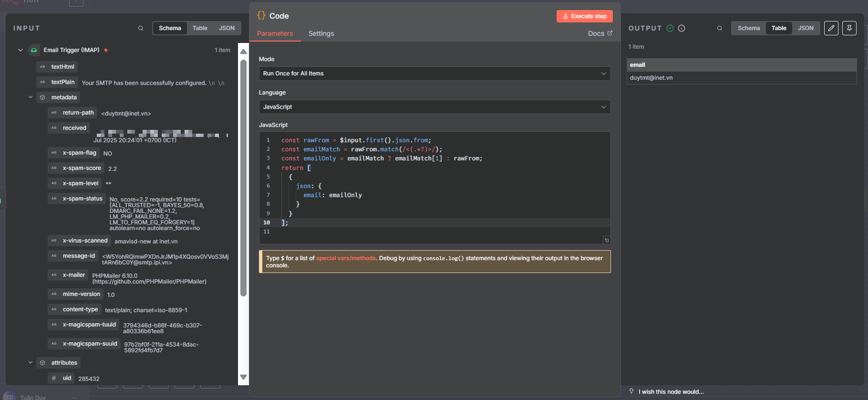Collapse the attributes section

tap(31, 362)
